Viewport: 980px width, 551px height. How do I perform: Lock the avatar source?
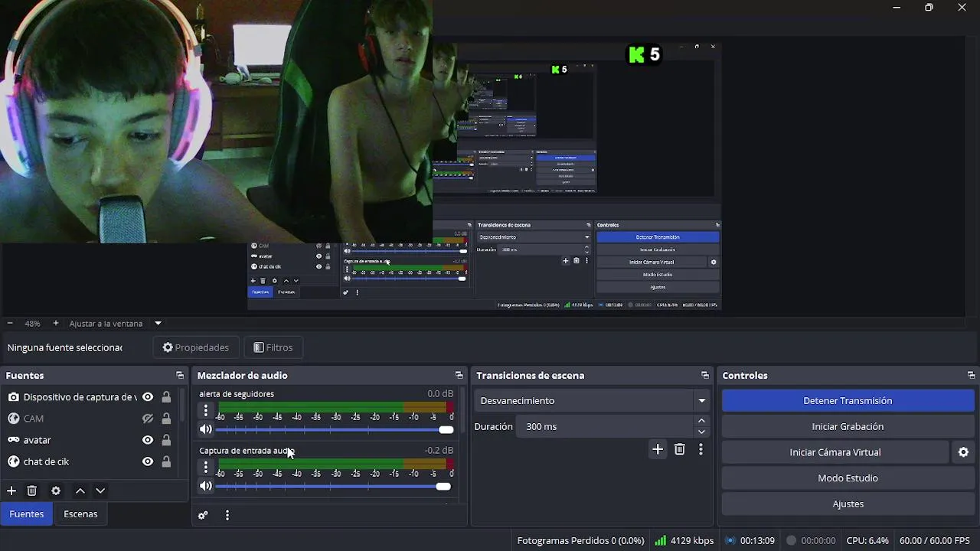point(166,440)
